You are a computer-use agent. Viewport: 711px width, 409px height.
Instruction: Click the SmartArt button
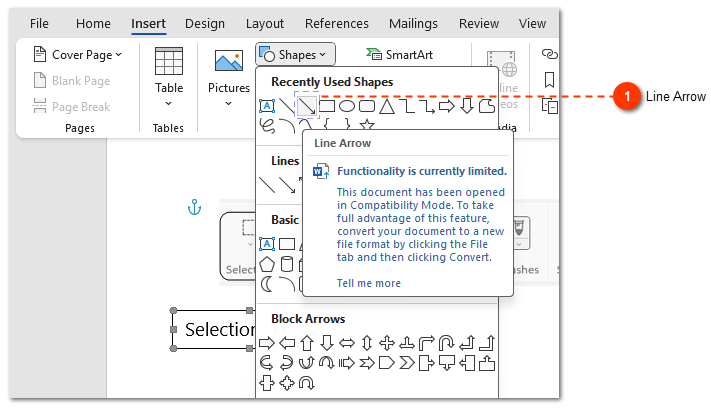pyautogui.click(x=399, y=55)
